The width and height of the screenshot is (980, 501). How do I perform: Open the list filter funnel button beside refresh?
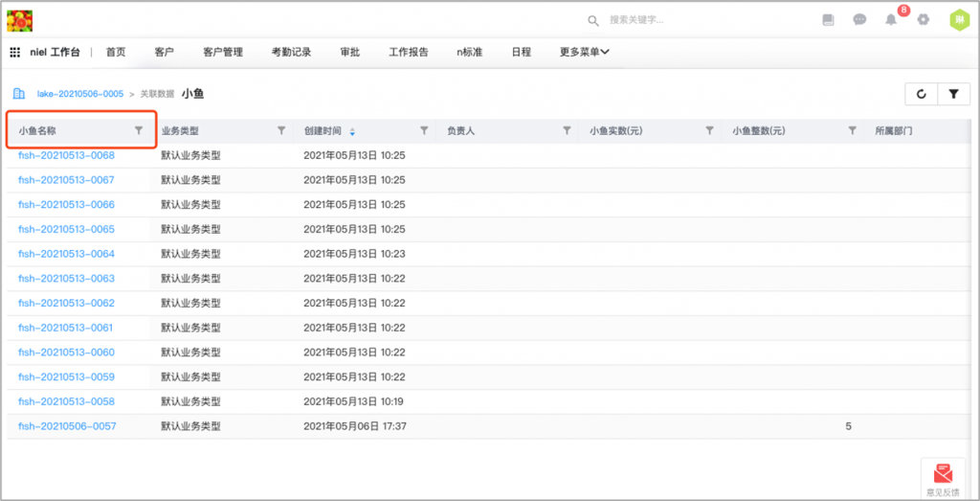[953, 94]
